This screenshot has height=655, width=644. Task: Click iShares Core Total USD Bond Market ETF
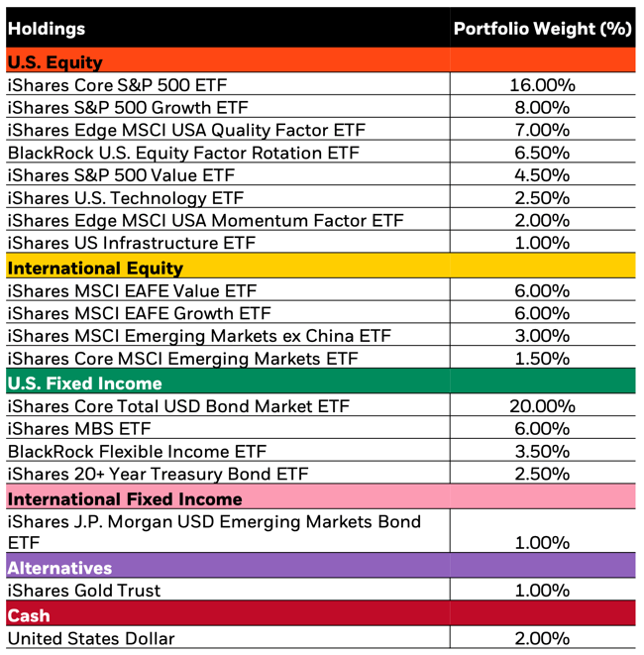tap(178, 406)
